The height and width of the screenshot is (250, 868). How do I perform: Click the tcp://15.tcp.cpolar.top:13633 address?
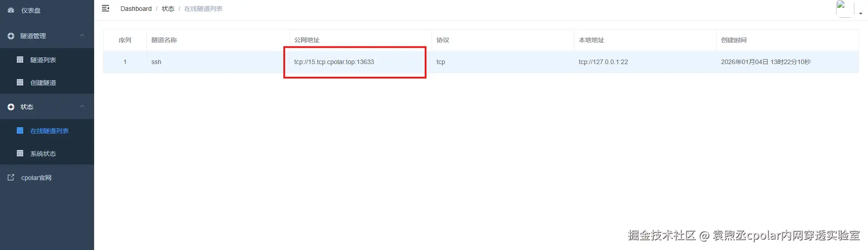pos(334,62)
